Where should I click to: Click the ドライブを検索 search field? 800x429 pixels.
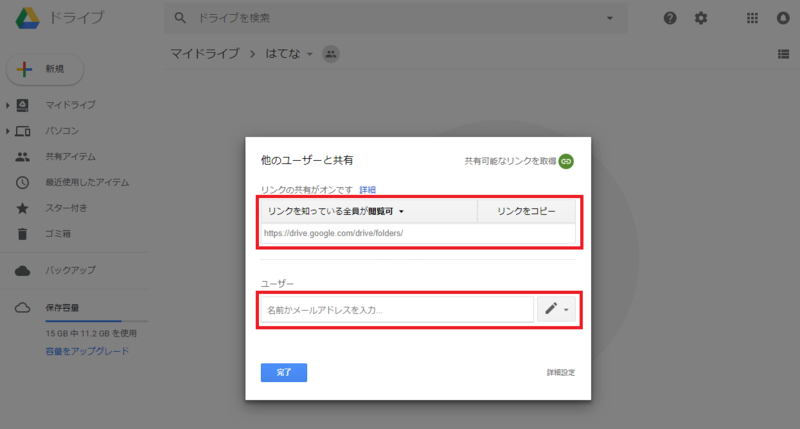pos(395,18)
